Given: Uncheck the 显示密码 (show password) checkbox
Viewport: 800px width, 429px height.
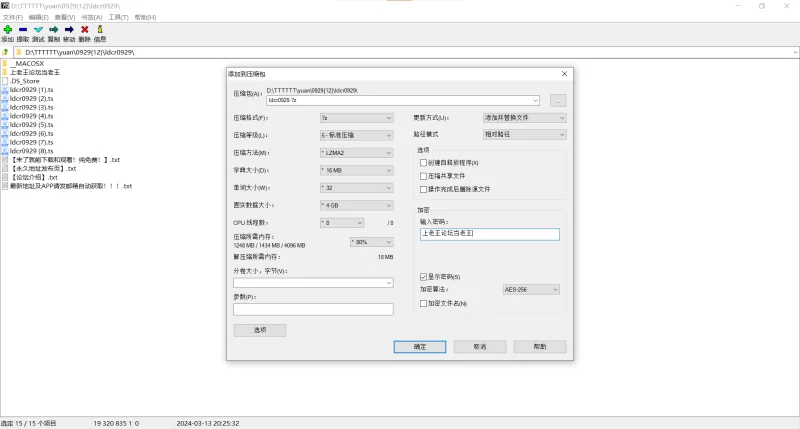Looking at the screenshot, I should tap(424, 276).
